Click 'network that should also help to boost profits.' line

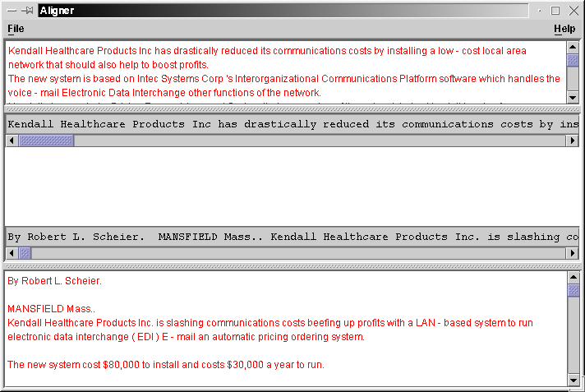pyautogui.click(x=108, y=65)
